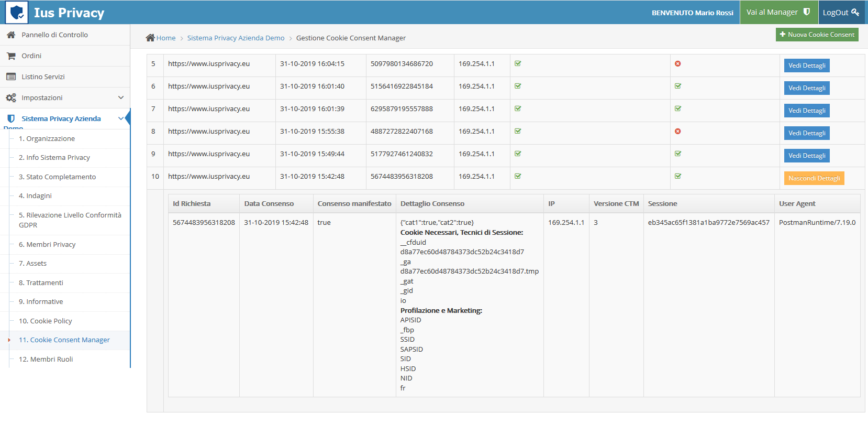Screen dimensions: 868x424
Task: Click BENVENUTO Mario Rossi text
Action: pyautogui.click(x=692, y=13)
